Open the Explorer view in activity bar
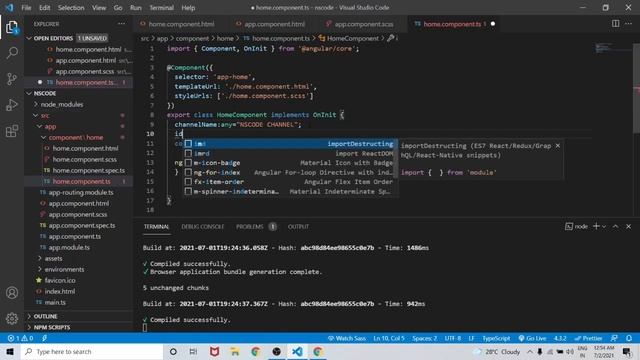This screenshot has height=360, width=640. click(12, 27)
